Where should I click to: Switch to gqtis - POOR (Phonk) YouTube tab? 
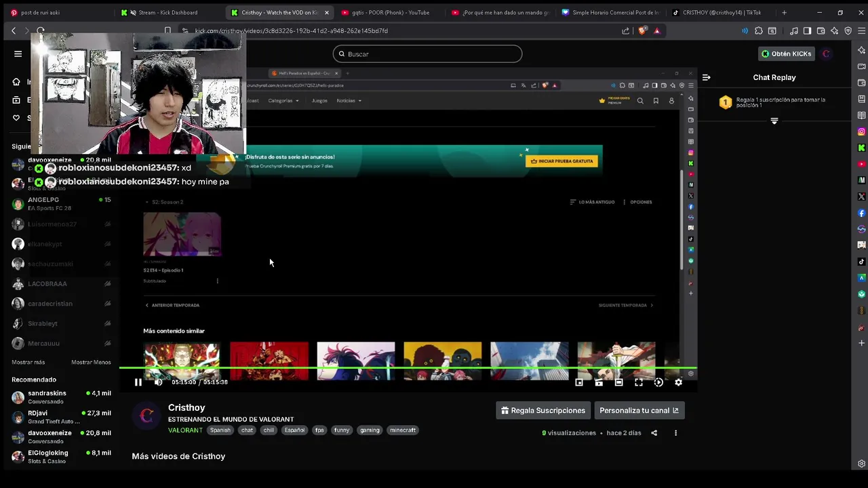(390, 12)
